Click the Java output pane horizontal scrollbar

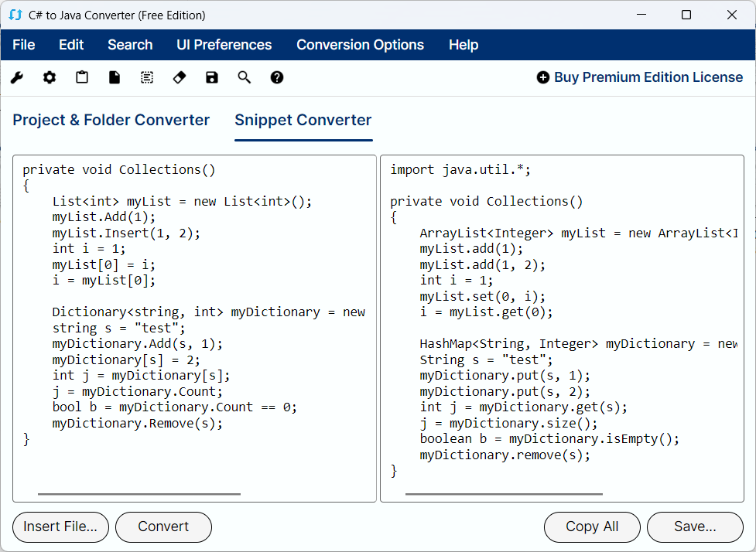[x=504, y=494]
